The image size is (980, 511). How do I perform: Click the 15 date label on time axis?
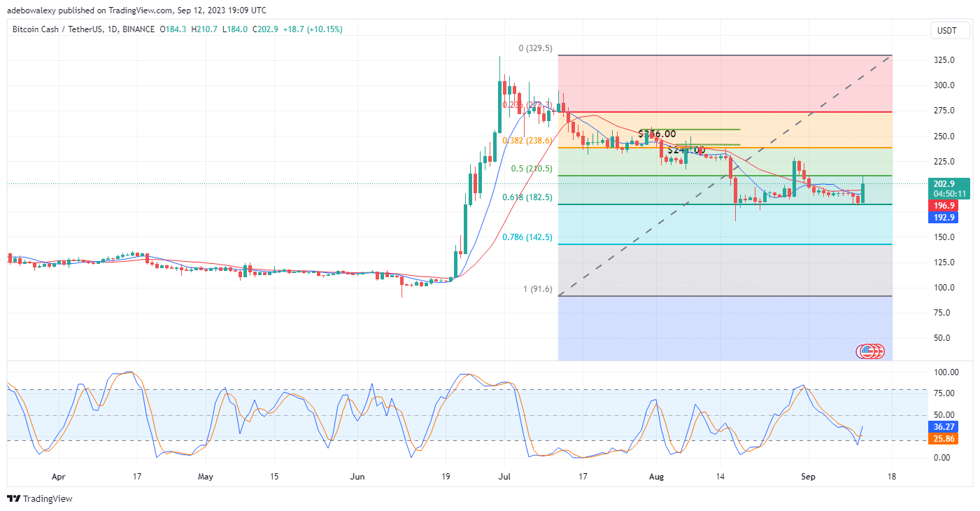274,477
